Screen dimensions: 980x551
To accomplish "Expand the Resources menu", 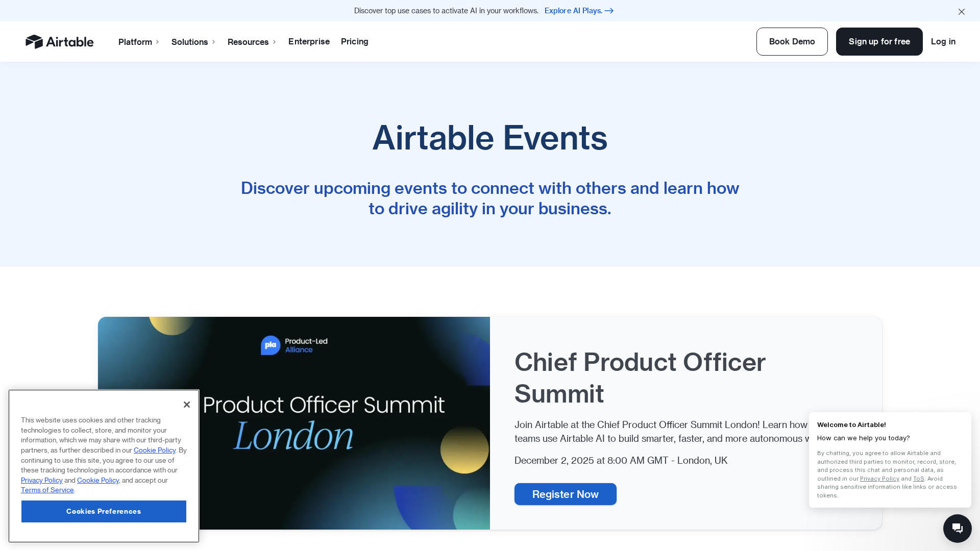I will pyautogui.click(x=252, y=42).
